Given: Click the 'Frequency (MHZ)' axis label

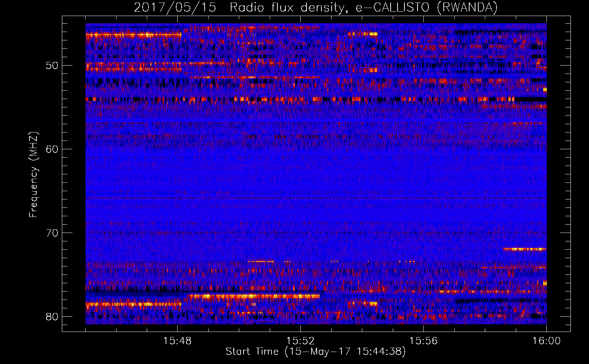Looking at the screenshot, I should tap(33, 175).
